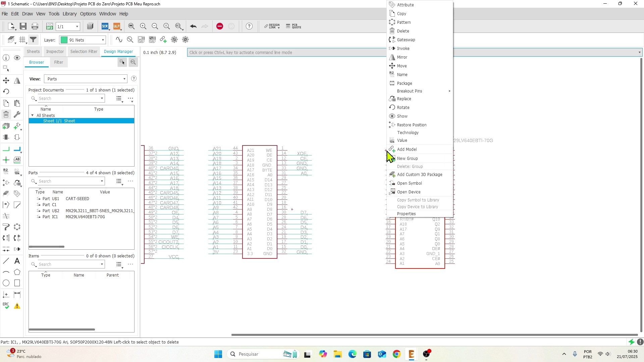Click the red Stop command icon
This screenshot has height=362, width=644.
[220, 26]
